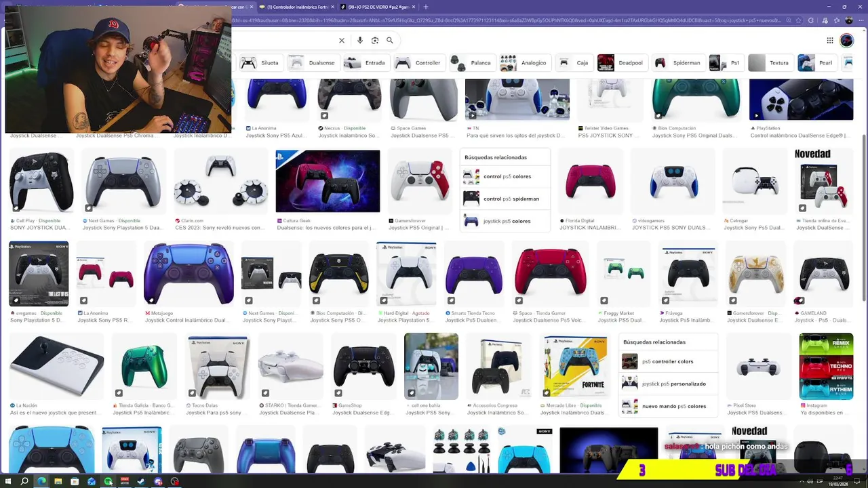This screenshot has height=488, width=868.
Task: Open Windows Start menu
Action: point(7,481)
